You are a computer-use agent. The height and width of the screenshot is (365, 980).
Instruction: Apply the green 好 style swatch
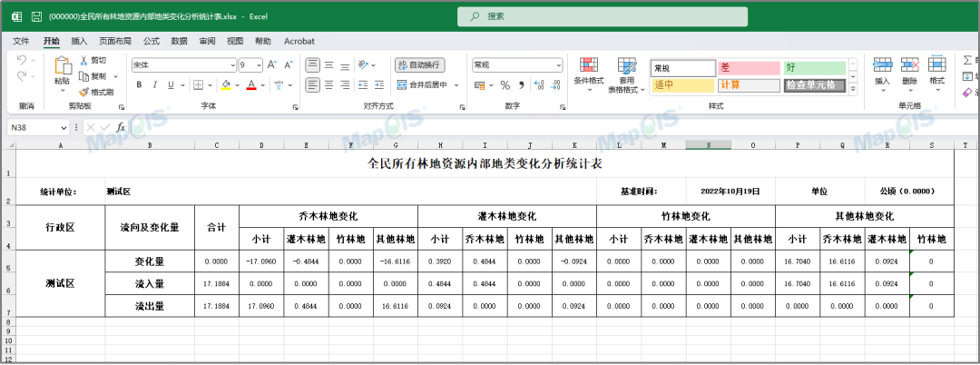click(814, 68)
